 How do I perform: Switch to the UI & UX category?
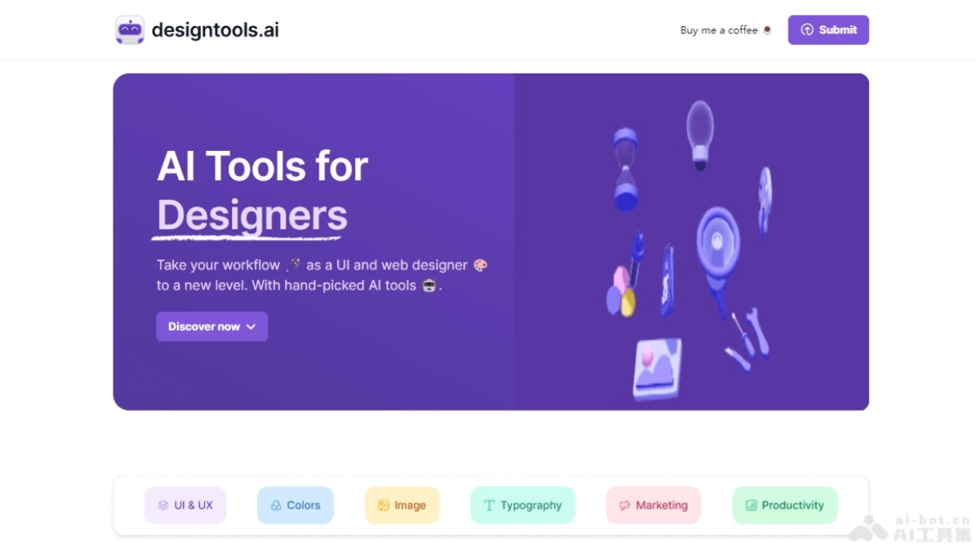click(x=185, y=505)
